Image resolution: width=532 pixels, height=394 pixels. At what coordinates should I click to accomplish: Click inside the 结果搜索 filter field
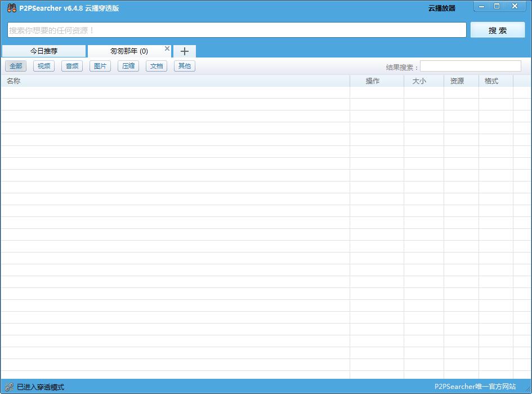click(470, 66)
